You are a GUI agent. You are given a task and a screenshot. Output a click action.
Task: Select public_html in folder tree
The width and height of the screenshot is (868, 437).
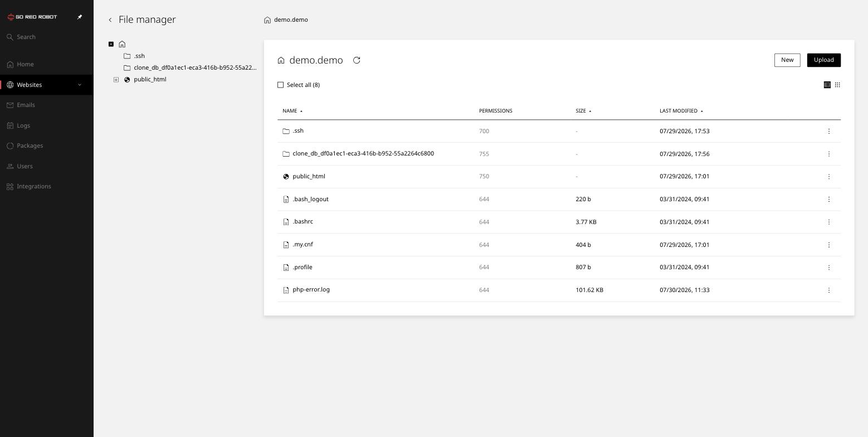(x=150, y=79)
